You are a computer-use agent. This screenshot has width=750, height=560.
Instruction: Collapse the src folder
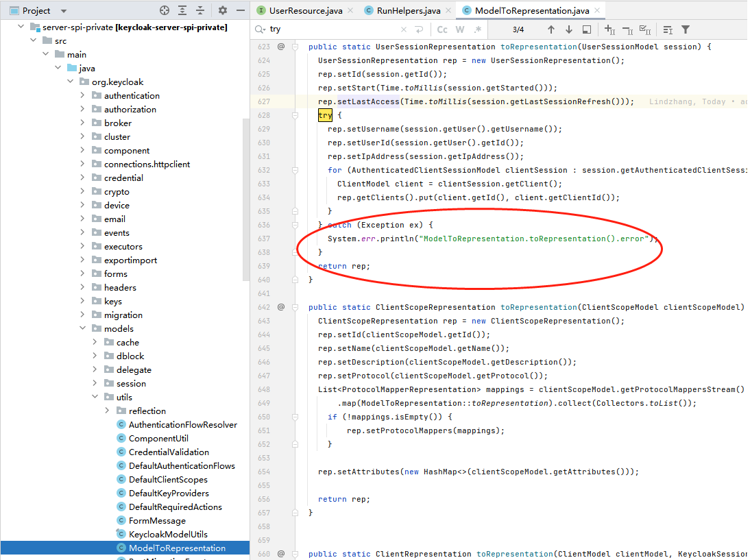[34, 40]
